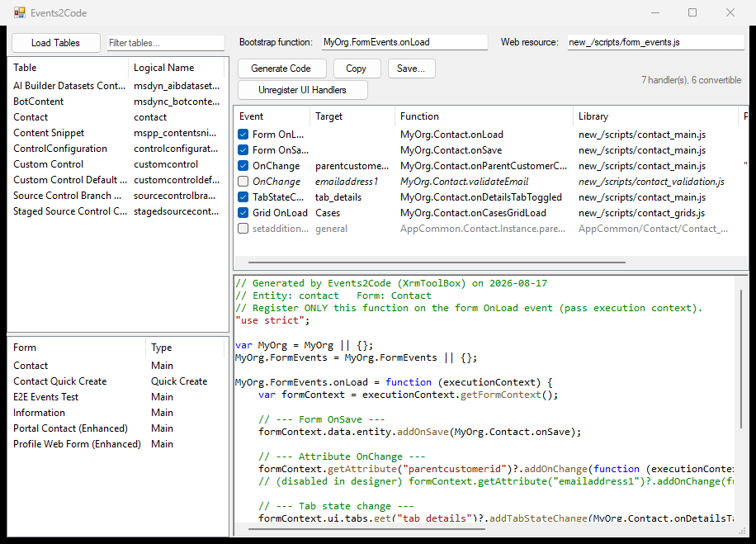The image size is (756, 544).
Task: Toggle the TabStateChange tab_details checkbox
Action: tap(243, 197)
